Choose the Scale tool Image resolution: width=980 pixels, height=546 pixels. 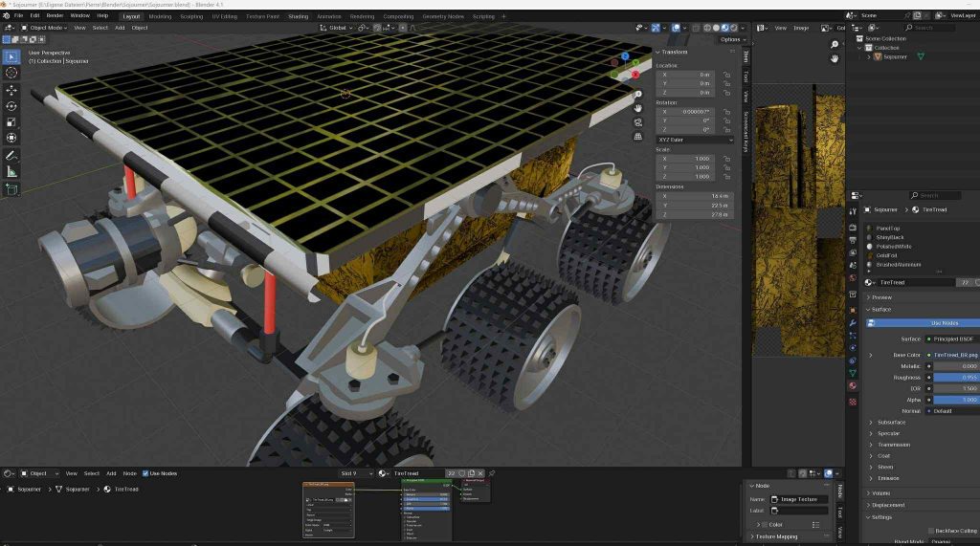click(x=11, y=121)
